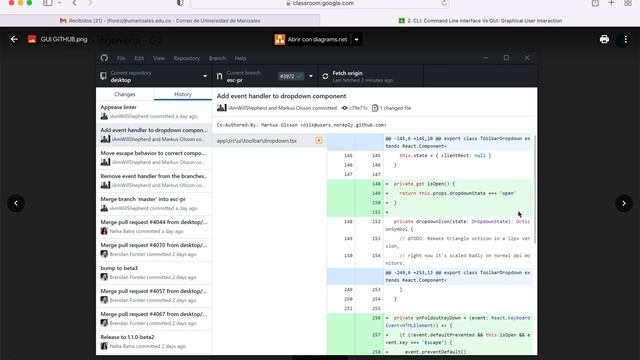Screen dimensions: 640x360
Task: Switch to the 'CLI: Command Line Interface' tab
Action: coord(480,20)
